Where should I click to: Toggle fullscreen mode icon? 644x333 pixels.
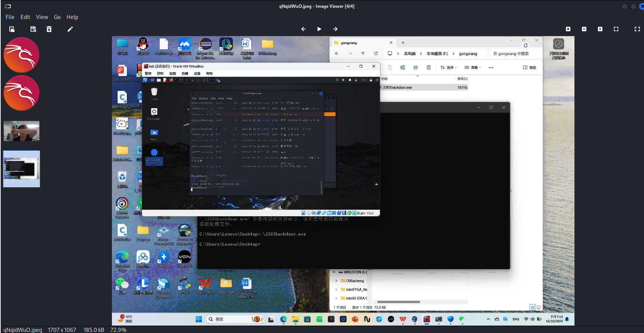(x=637, y=29)
